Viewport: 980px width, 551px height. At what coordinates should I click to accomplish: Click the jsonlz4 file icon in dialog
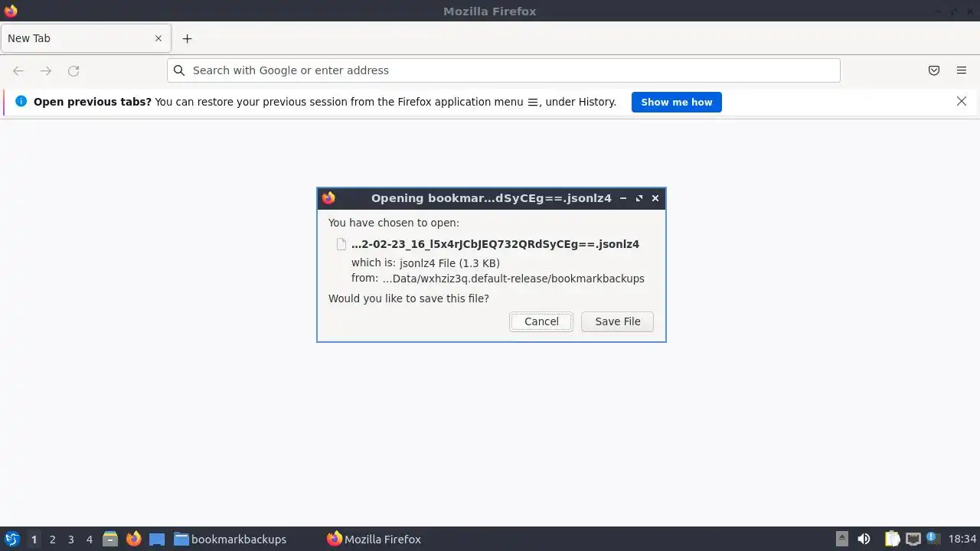point(341,244)
